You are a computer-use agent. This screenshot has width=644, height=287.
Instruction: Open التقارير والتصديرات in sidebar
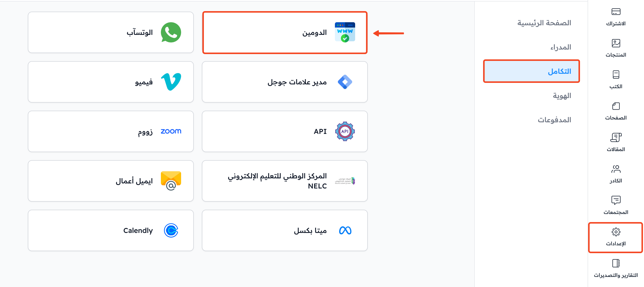point(616,268)
